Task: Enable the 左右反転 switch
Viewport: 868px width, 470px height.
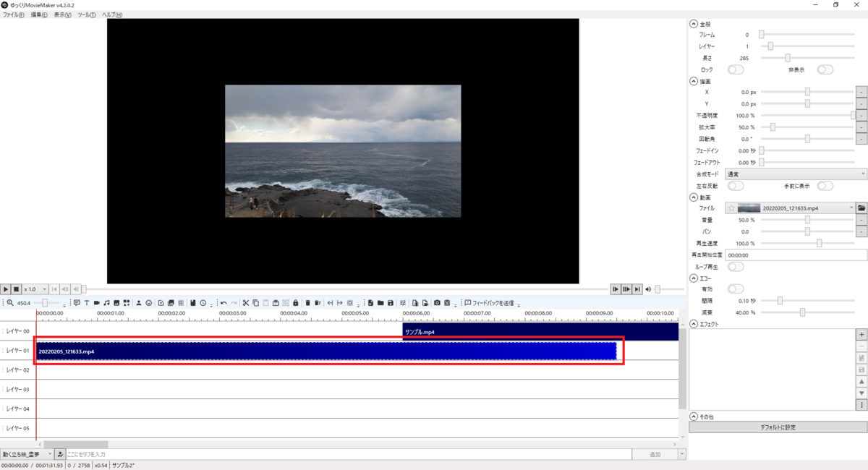Action: (x=736, y=186)
